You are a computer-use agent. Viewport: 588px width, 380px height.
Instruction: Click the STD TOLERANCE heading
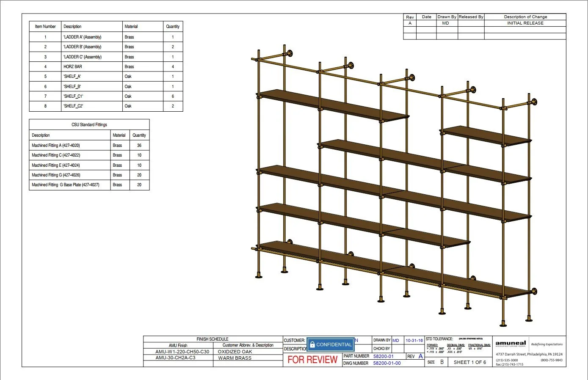[x=439, y=339]
